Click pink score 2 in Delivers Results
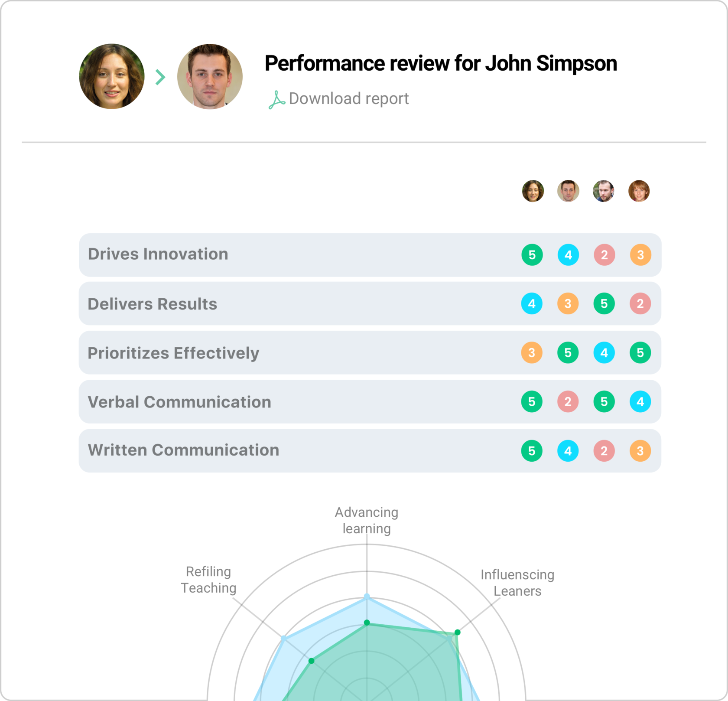Viewport: 728px width, 701px height. (x=640, y=304)
